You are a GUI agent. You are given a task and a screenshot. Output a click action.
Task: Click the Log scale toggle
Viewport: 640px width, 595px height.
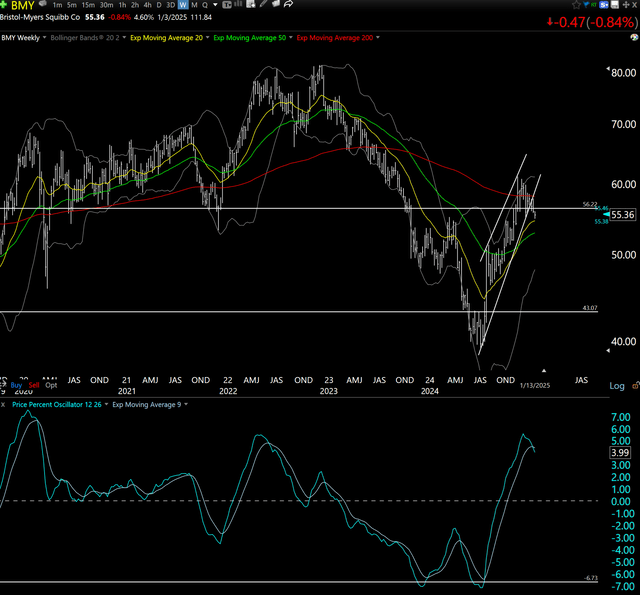[617, 386]
